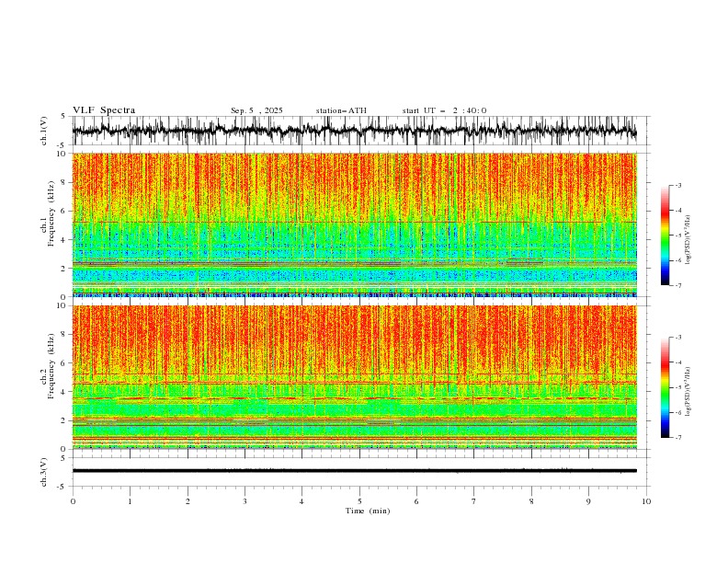Click the '10' tick on time axis
This screenshot has height=563, width=728.
tap(646, 501)
